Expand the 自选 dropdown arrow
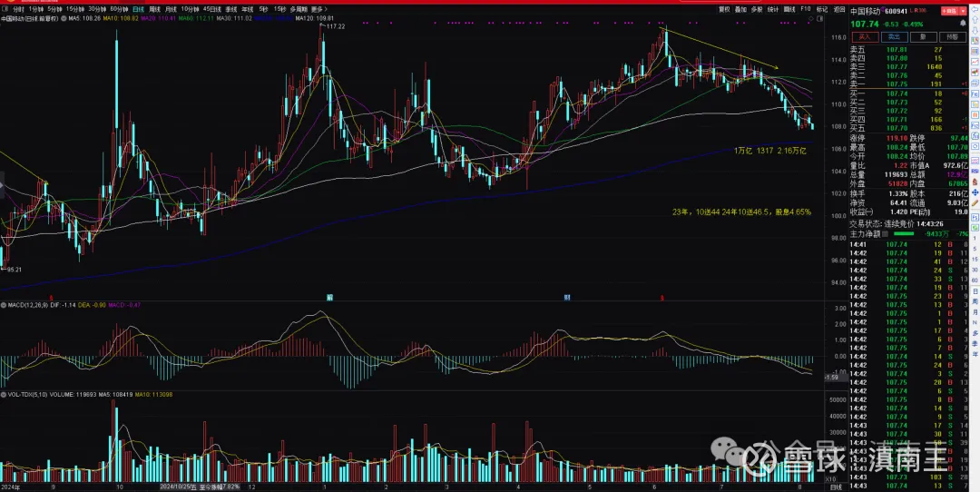This screenshot has width=980, height=492. click(x=961, y=11)
